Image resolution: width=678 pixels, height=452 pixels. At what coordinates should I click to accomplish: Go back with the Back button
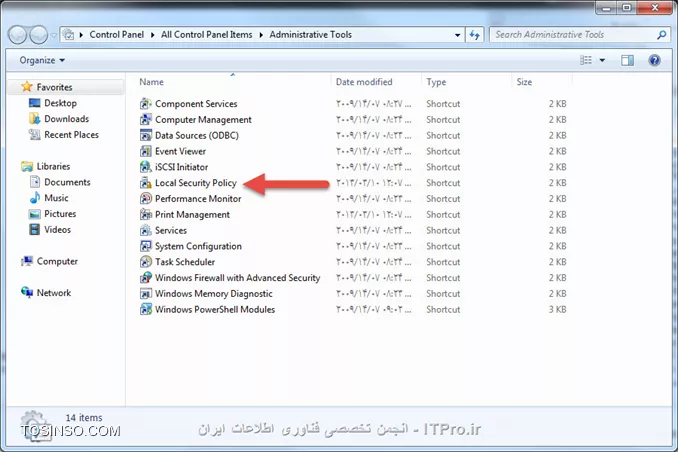pyautogui.click(x=18, y=35)
